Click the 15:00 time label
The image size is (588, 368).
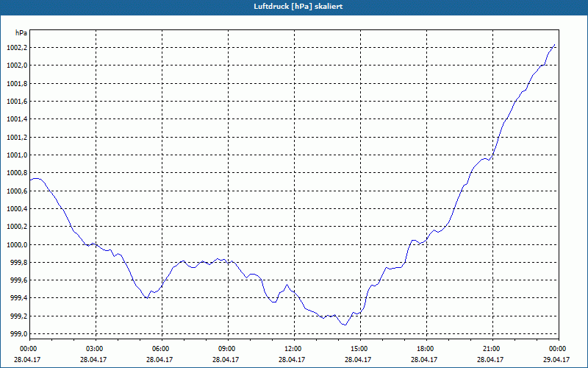(x=360, y=349)
